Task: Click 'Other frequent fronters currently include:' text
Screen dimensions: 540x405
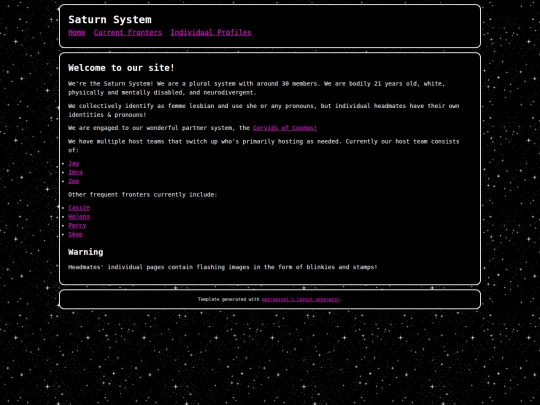Action: (x=143, y=195)
